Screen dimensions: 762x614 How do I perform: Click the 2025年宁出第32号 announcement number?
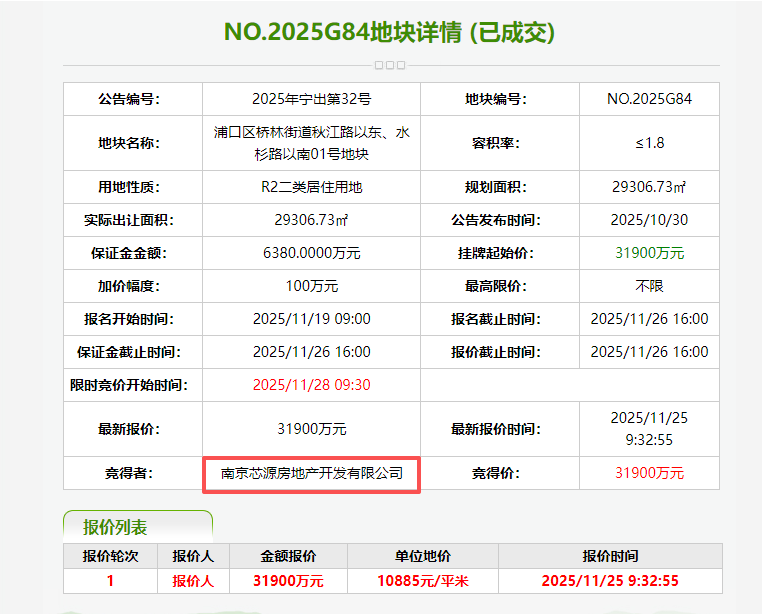tap(312, 99)
